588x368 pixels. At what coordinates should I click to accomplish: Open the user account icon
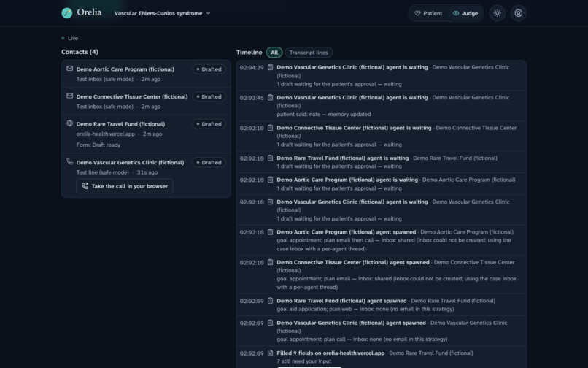point(518,13)
